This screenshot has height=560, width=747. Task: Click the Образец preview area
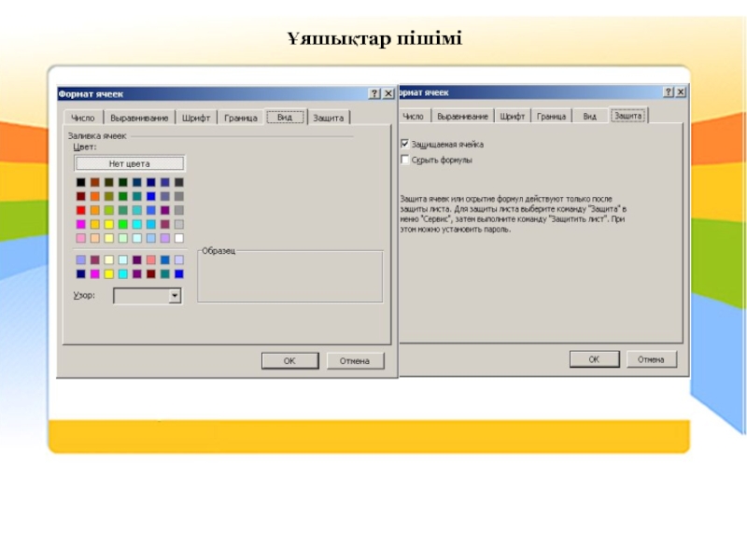(290, 276)
